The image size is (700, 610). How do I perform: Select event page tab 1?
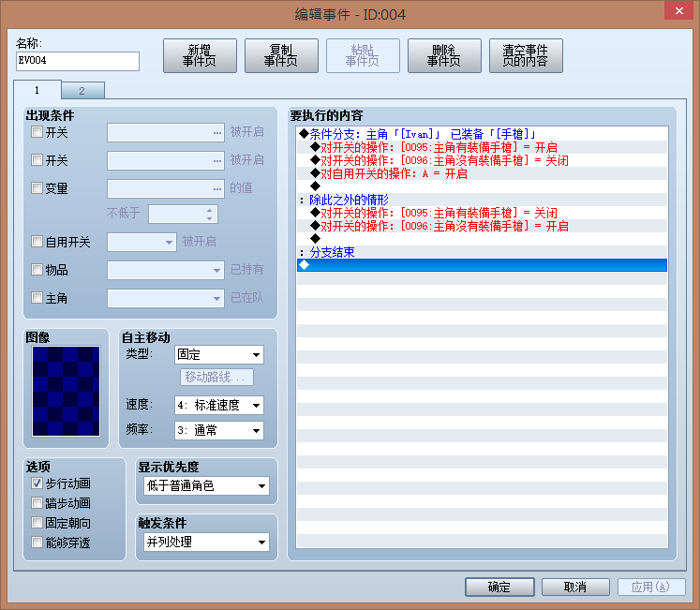(37, 90)
